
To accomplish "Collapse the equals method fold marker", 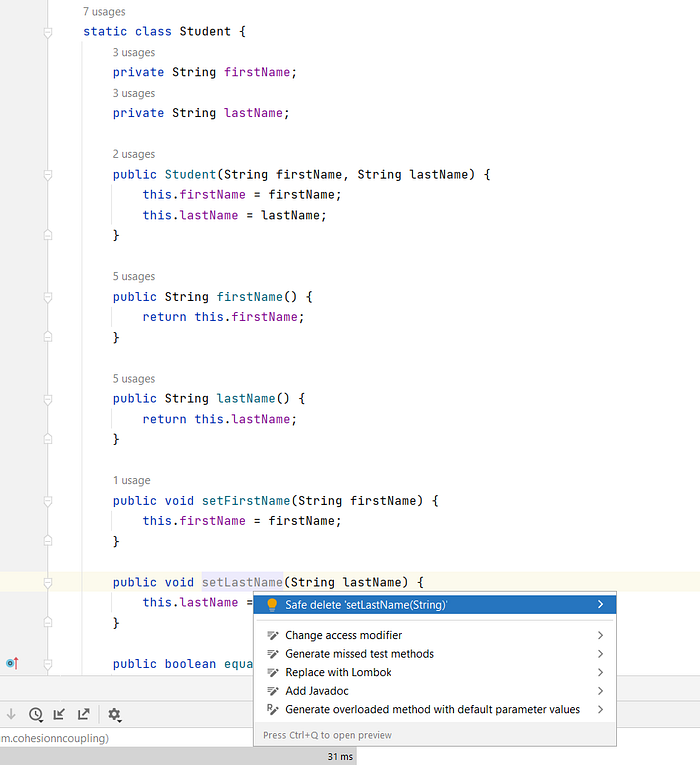I will [x=48, y=664].
